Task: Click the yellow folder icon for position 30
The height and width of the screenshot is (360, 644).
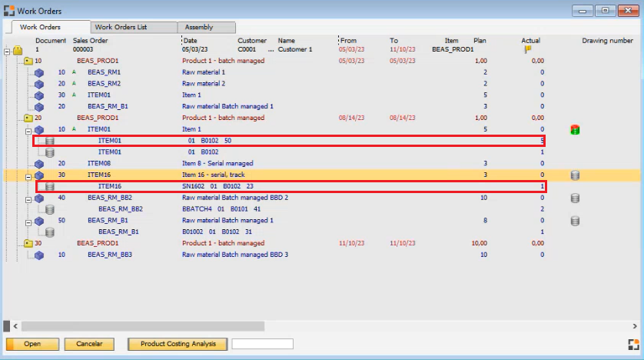Action: (28, 243)
